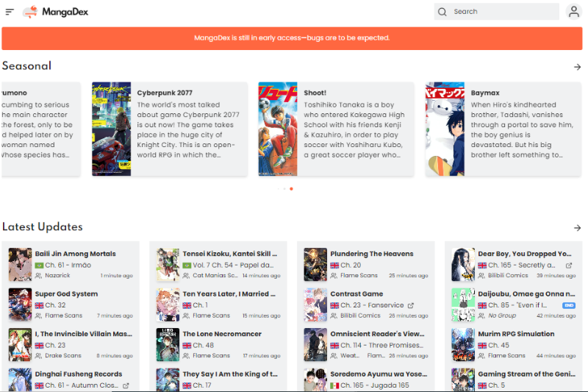Viewport: 588px width, 392px height.
Task: Click UK flag next to The Lone Necromancer Ch. 48
Action: point(187,346)
